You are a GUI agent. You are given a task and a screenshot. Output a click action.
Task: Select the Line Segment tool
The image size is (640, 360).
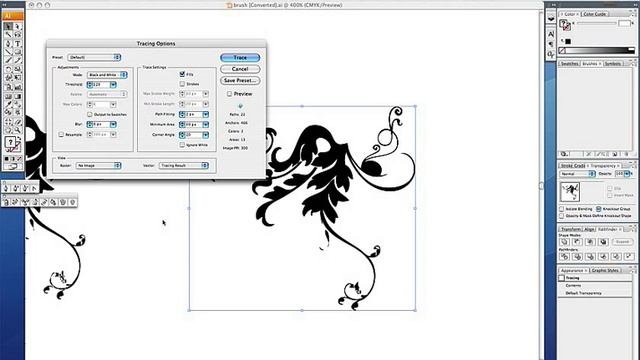tap(8, 52)
